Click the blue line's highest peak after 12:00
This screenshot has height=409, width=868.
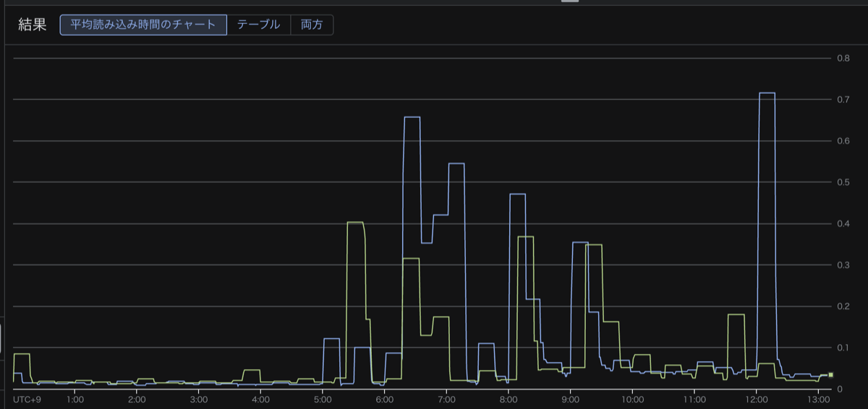(x=766, y=93)
